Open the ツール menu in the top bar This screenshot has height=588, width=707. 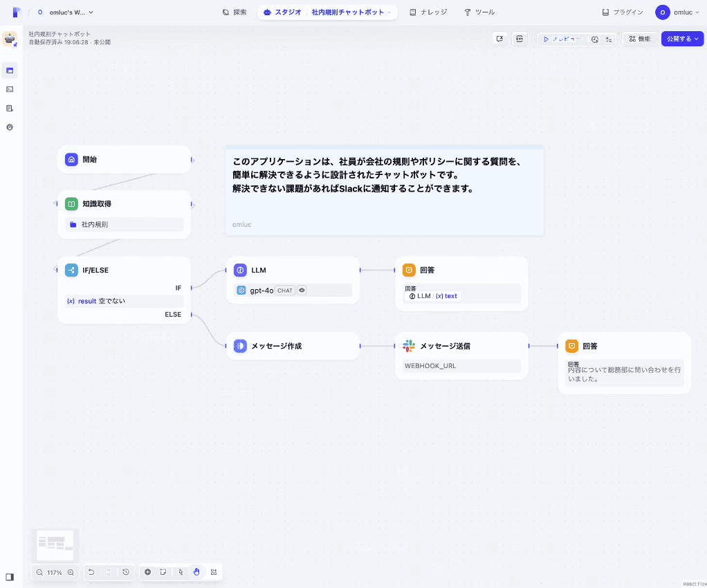[479, 12]
